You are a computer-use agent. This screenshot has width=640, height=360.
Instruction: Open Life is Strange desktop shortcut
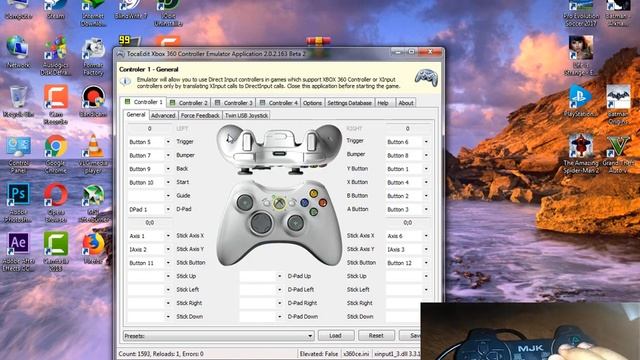point(580,56)
